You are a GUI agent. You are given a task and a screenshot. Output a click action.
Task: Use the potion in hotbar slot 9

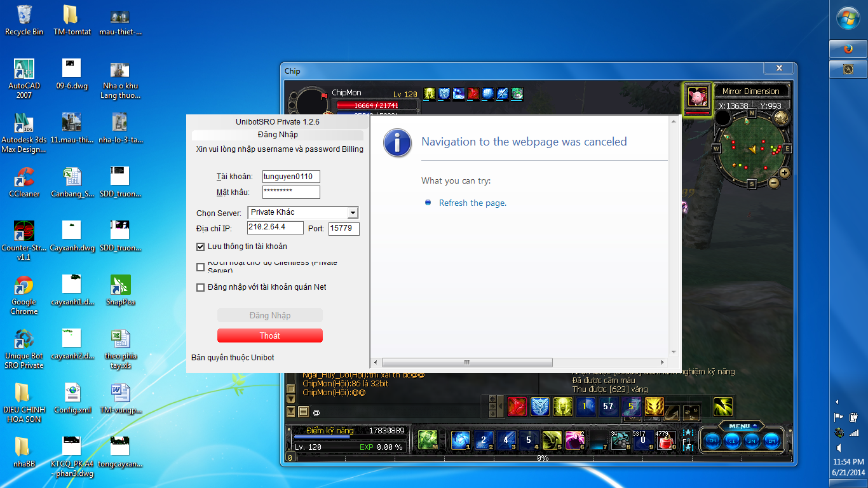(x=643, y=440)
